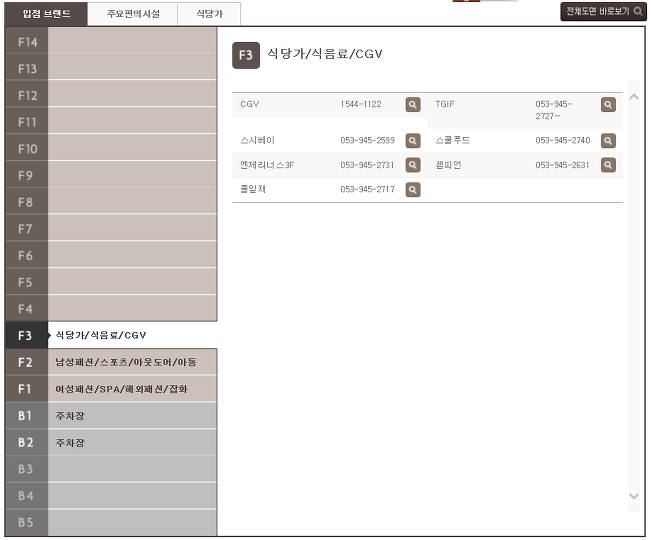Select floor F9
This screenshot has width=650, height=540.
pyautogui.click(x=111, y=174)
